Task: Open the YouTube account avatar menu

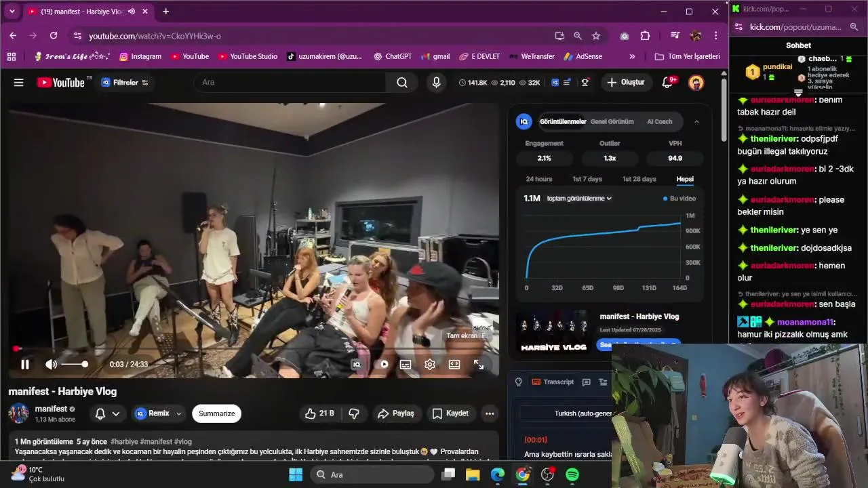Action: click(x=696, y=83)
